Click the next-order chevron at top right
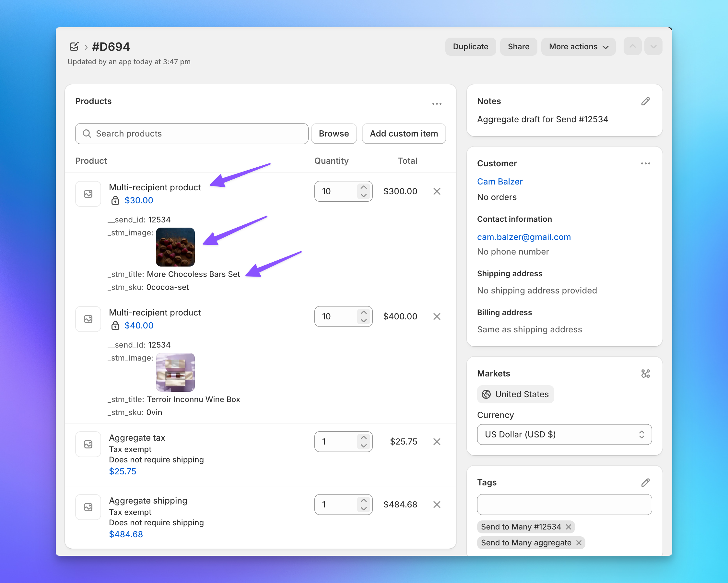 653,46
